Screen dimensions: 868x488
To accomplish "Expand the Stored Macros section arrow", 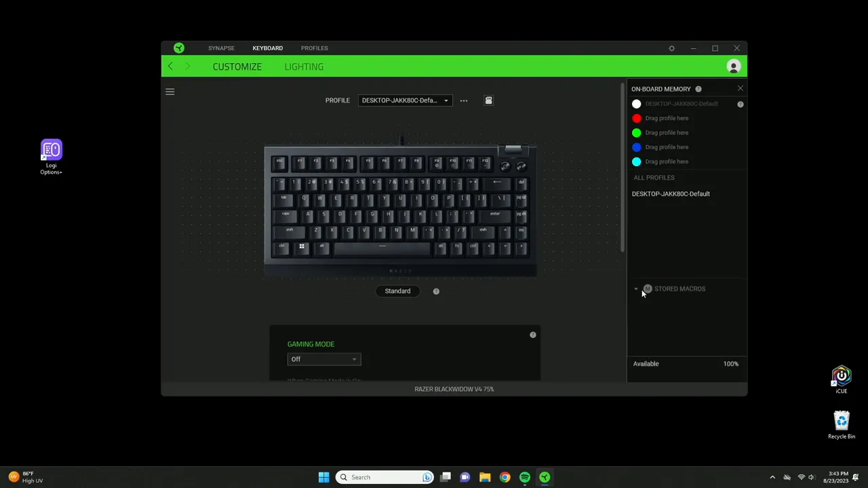I will point(636,289).
